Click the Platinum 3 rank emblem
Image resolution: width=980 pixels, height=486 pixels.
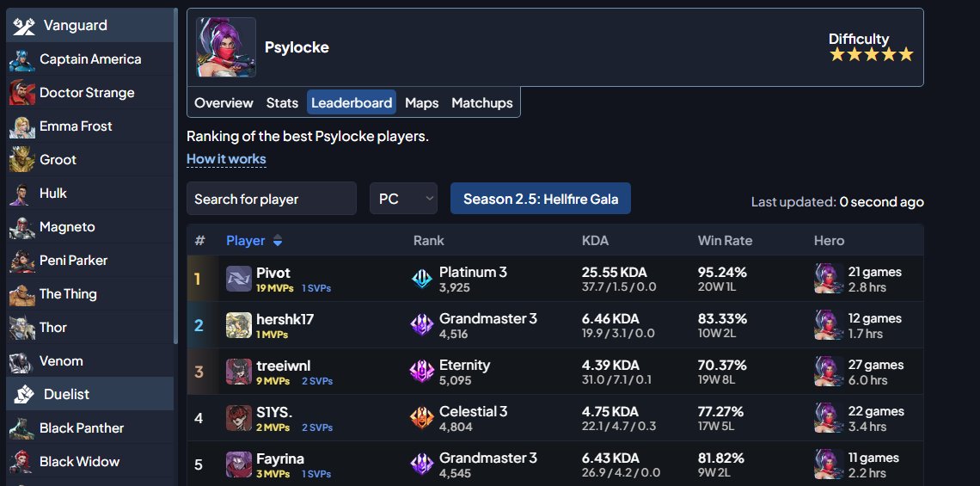(x=422, y=279)
